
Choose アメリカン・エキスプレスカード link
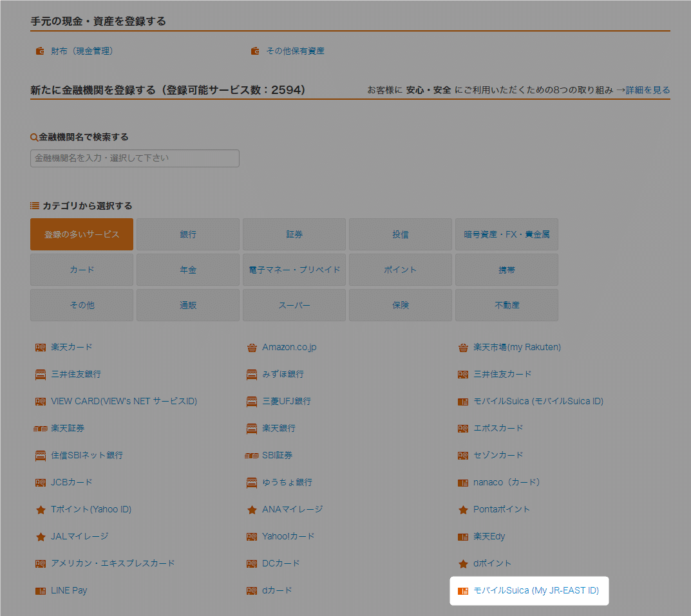tap(113, 563)
